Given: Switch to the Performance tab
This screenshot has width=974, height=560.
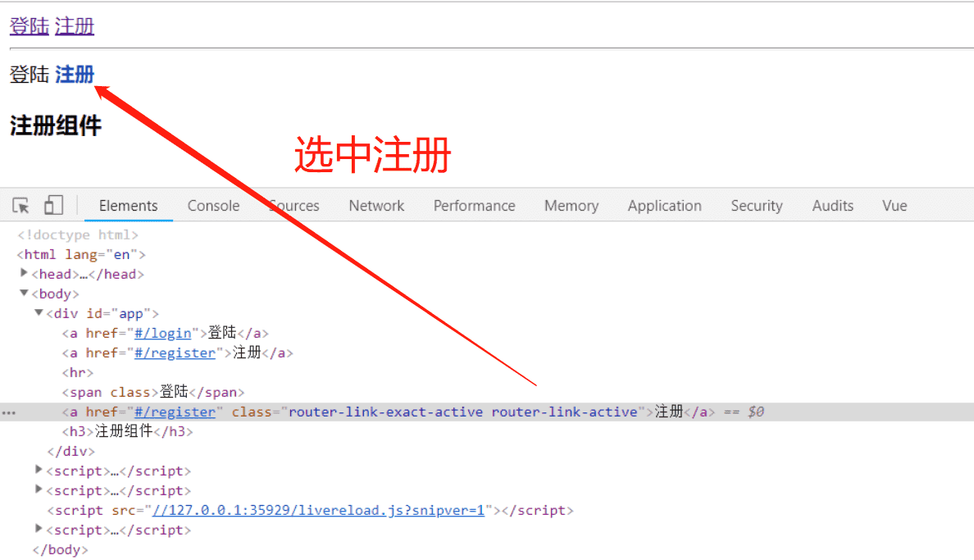Looking at the screenshot, I should point(474,205).
